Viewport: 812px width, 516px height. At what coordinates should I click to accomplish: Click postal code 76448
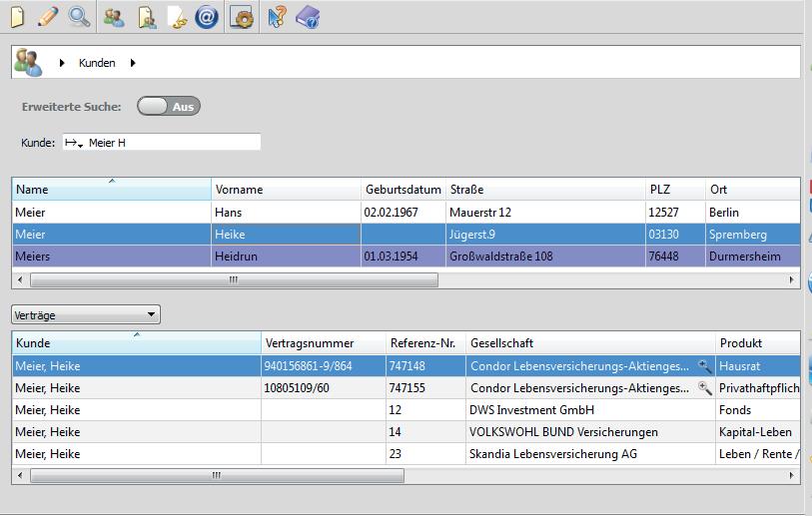tap(663, 257)
